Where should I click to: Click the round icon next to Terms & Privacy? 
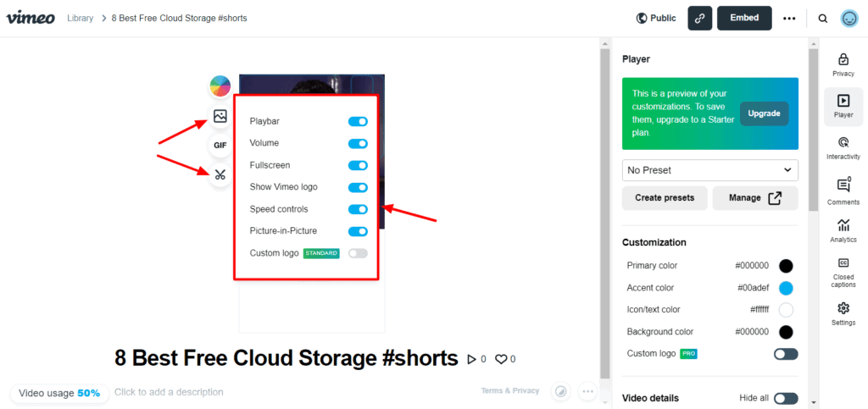[561, 391]
